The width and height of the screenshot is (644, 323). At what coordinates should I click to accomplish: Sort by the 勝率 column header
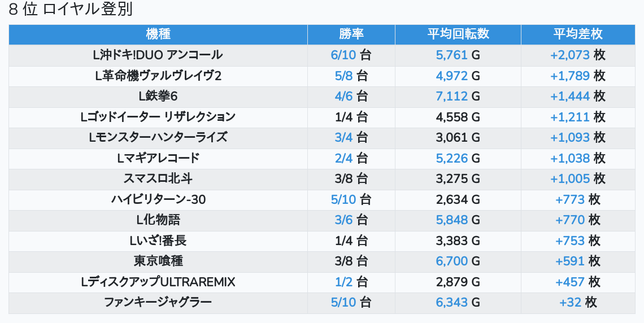[x=351, y=34]
